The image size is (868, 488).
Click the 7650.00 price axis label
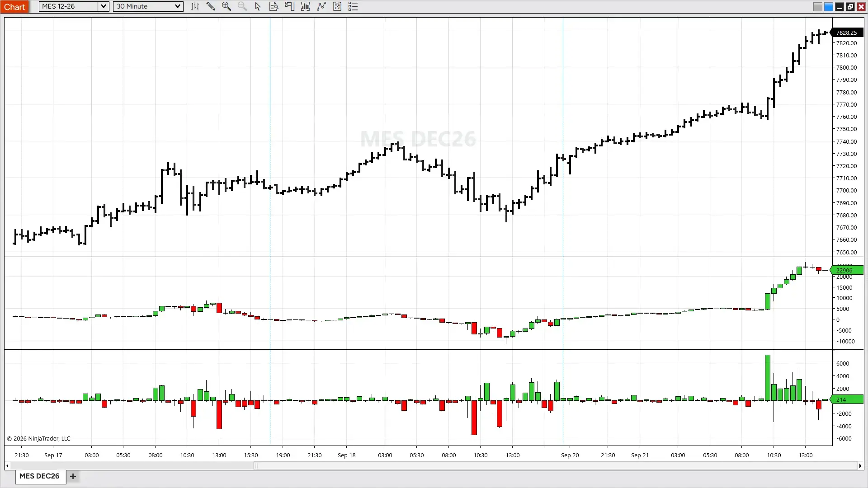(846, 252)
